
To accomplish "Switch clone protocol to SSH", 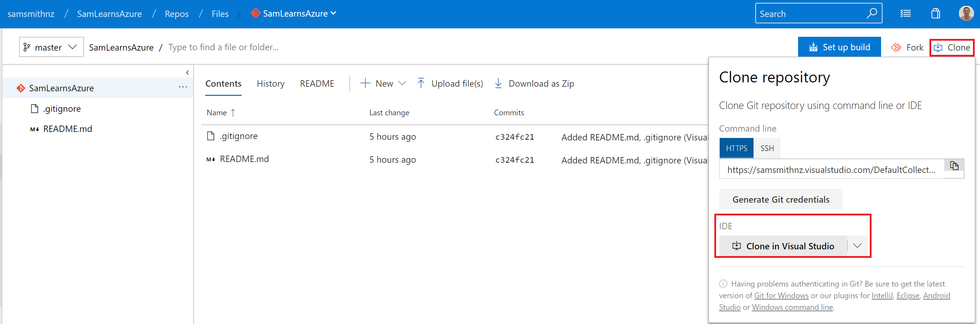I will pyautogui.click(x=767, y=148).
